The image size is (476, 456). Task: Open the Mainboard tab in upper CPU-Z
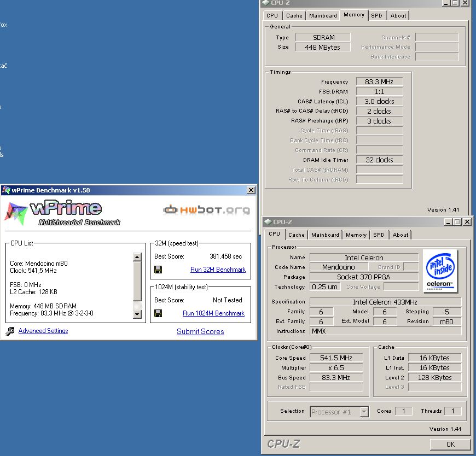(323, 16)
